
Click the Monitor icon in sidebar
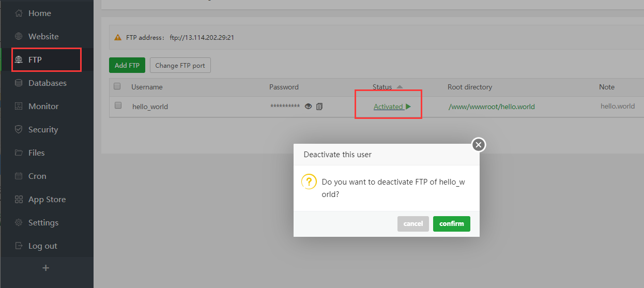pos(19,107)
